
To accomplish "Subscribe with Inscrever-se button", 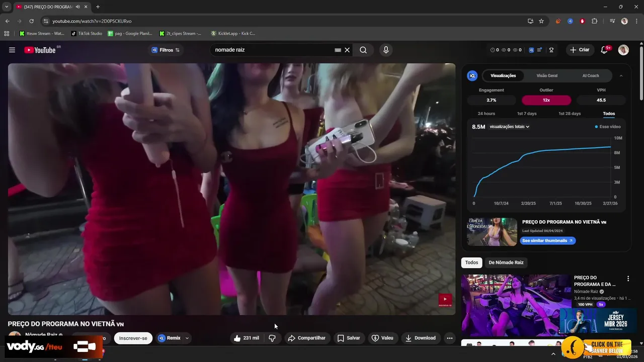I will (x=133, y=338).
